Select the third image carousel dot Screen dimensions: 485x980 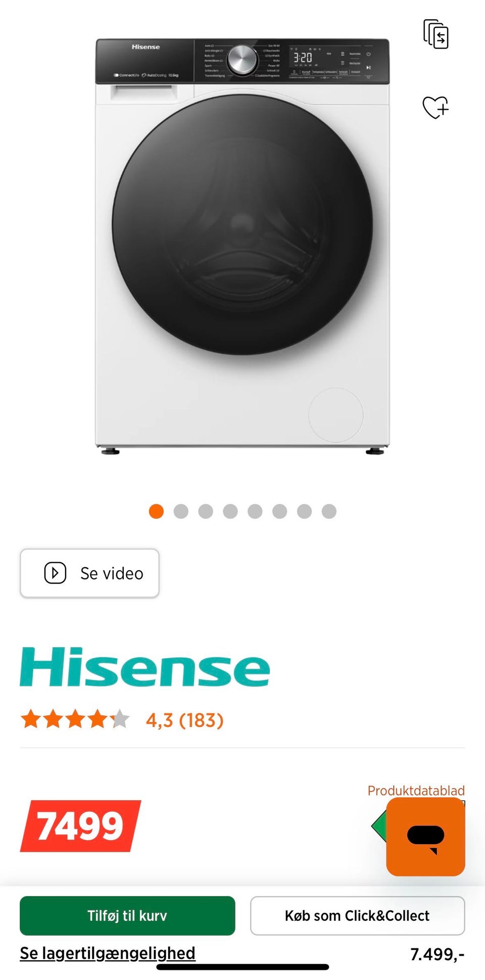pyautogui.click(x=206, y=511)
